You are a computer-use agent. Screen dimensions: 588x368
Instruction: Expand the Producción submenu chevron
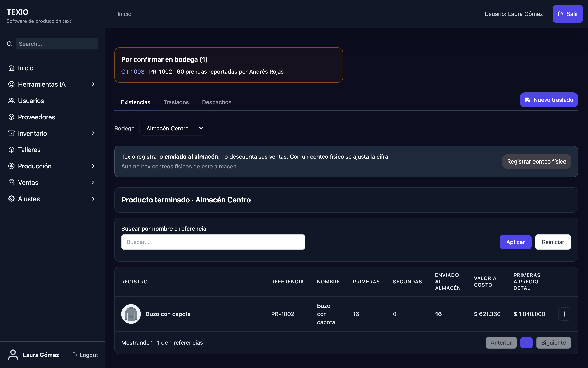click(x=93, y=166)
